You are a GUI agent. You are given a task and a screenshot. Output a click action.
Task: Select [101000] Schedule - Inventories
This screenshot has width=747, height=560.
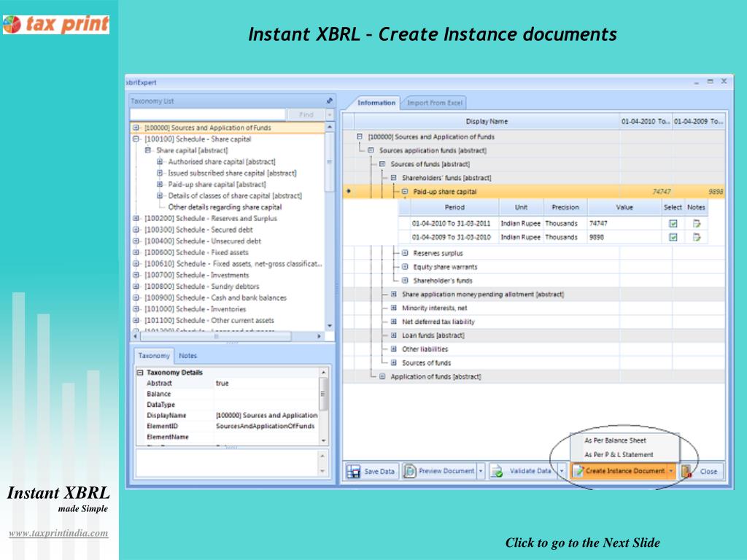[196, 309]
